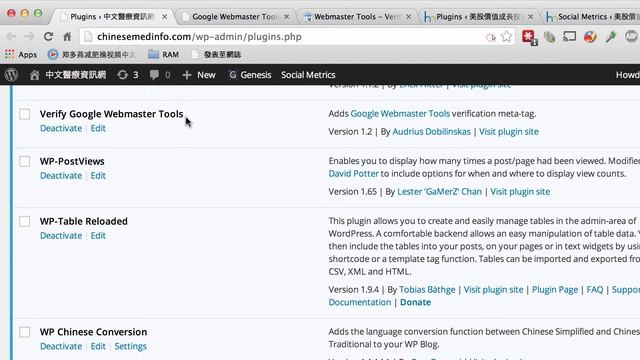Open author Lester 'GaMerZ' Chan link
Image resolution: width=640 pixels, height=360 pixels.
click(x=439, y=191)
